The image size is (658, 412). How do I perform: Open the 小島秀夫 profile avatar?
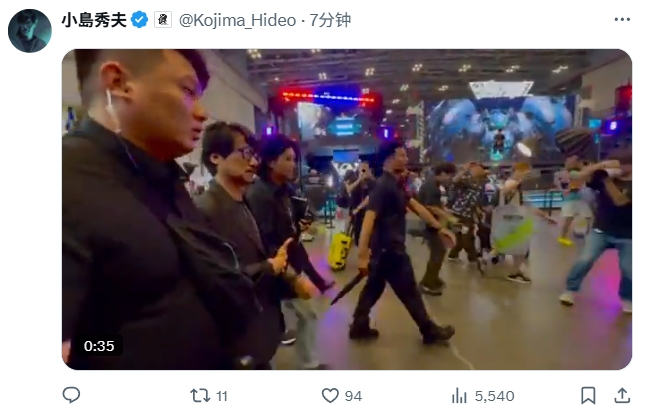click(x=29, y=30)
